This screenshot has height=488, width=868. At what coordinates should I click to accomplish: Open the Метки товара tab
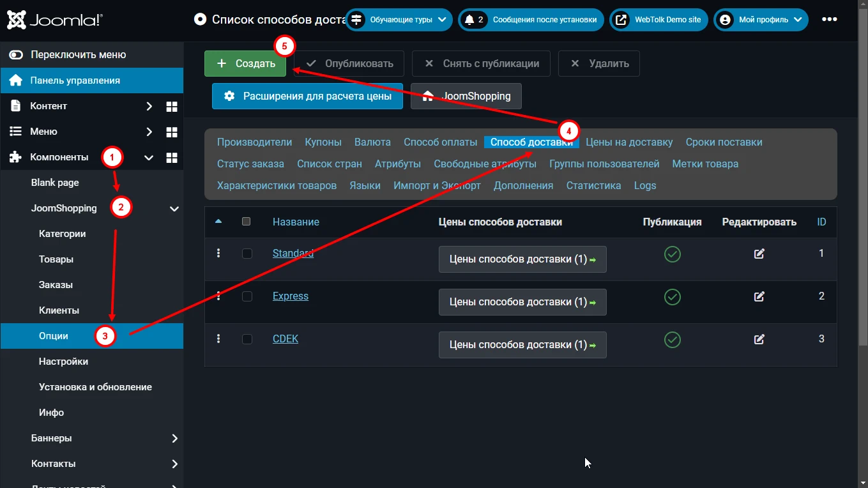click(x=705, y=164)
